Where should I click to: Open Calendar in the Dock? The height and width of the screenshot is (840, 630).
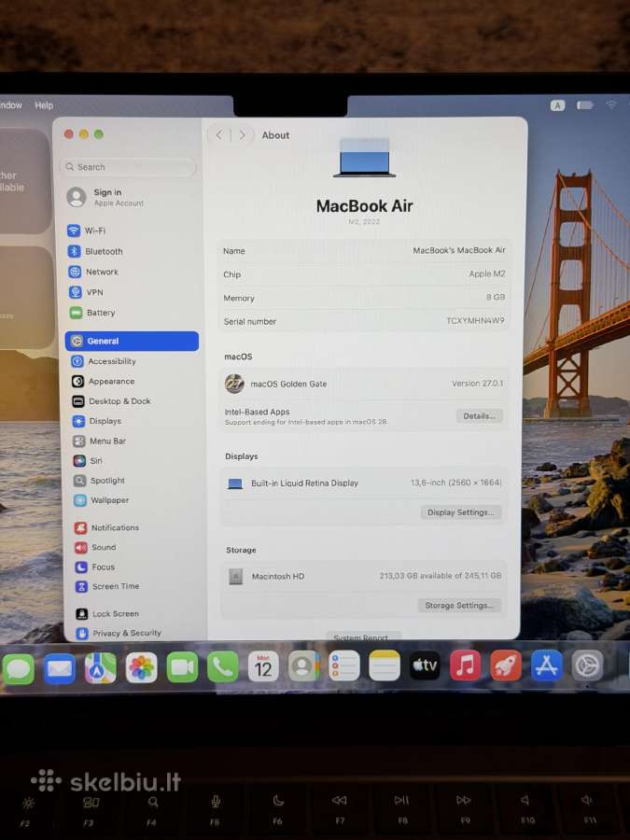263,666
